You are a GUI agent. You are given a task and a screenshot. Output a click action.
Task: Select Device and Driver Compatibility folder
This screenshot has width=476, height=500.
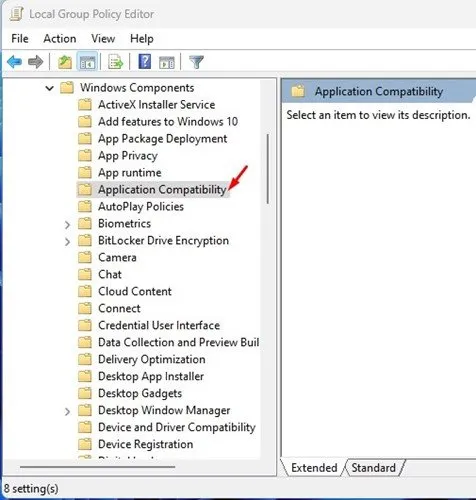click(177, 427)
